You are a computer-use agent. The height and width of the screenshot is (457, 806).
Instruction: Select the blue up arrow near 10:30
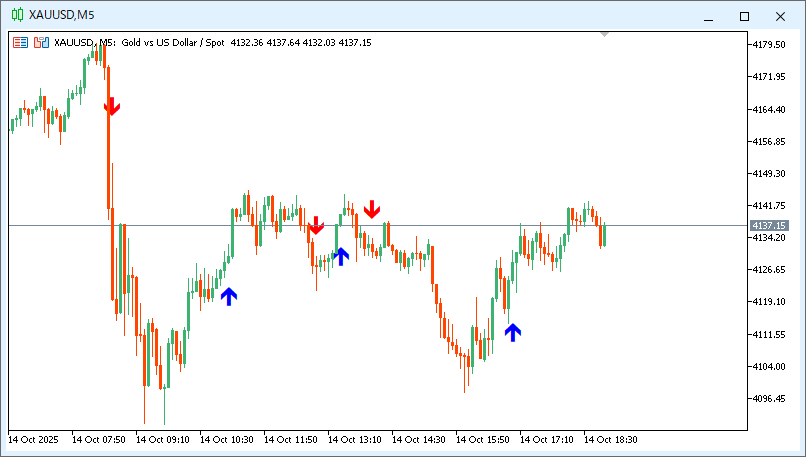229,296
